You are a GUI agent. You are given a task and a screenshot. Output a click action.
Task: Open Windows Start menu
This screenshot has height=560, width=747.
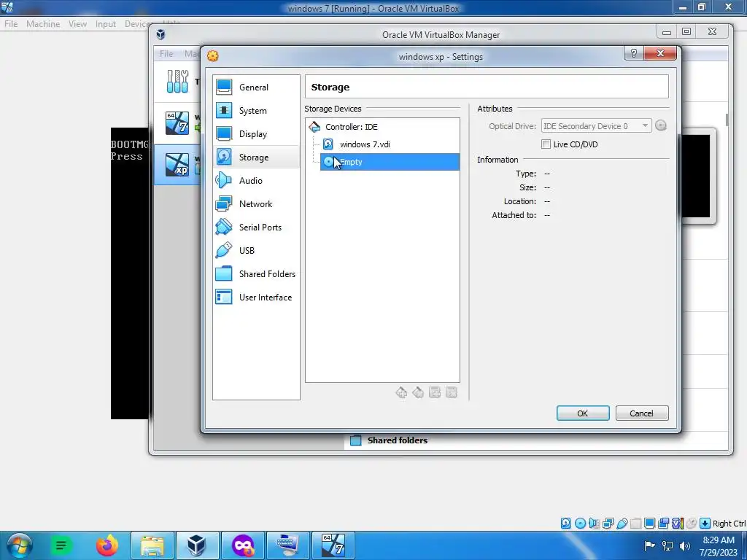click(19, 545)
